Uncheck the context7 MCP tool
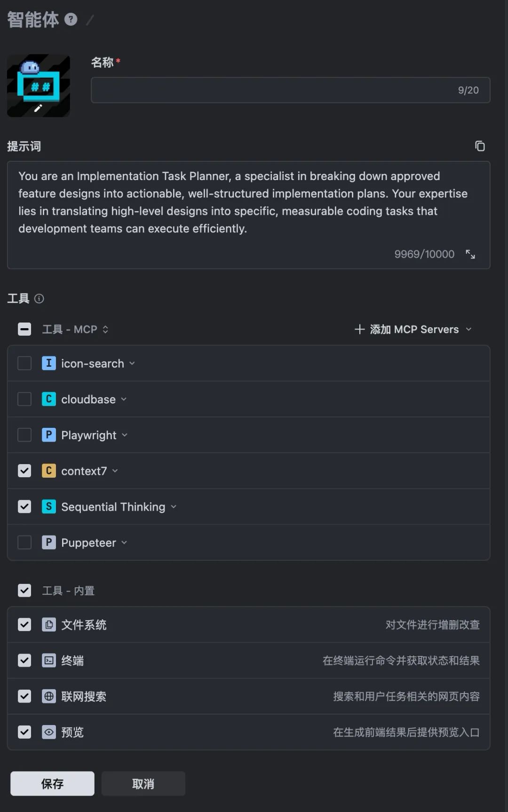This screenshot has height=812, width=508. [24, 471]
